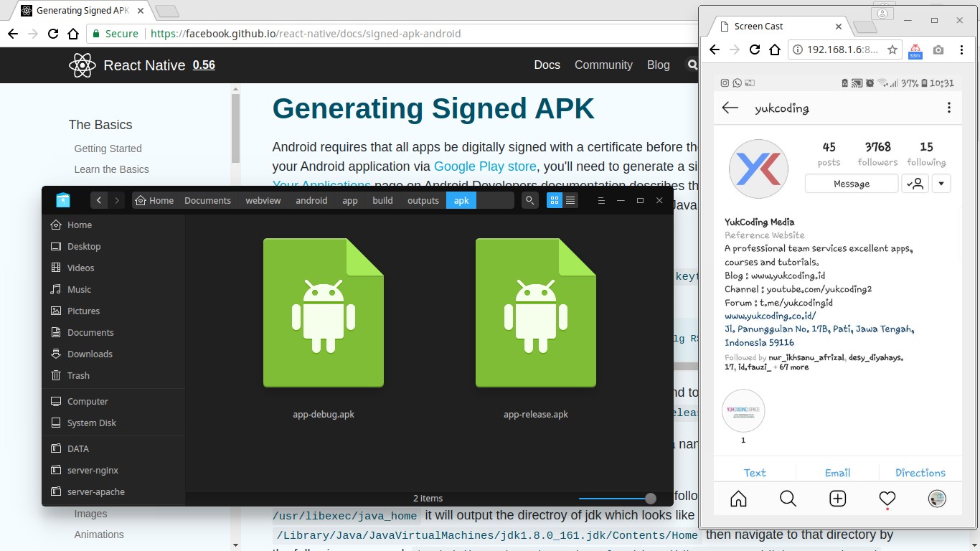Tap the Instagram heart activity icon
This screenshot has width=980, height=551.
click(x=887, y=499)
